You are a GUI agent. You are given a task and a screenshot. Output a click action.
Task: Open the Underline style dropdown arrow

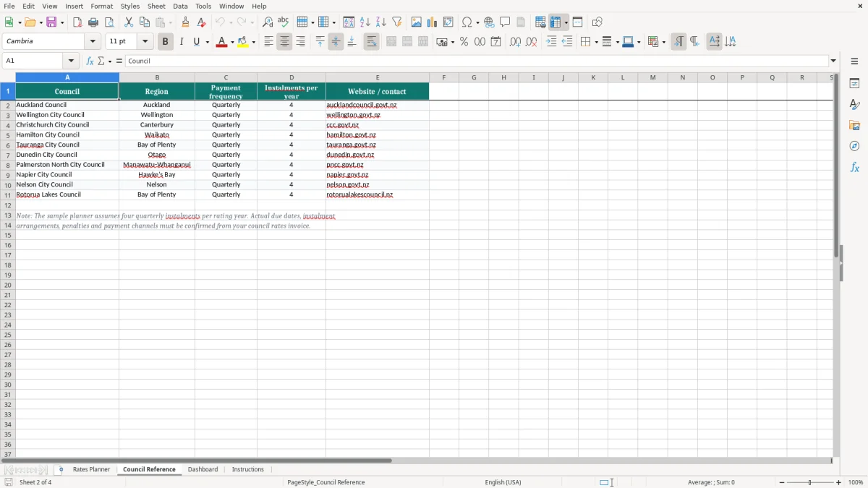point(207,42)
